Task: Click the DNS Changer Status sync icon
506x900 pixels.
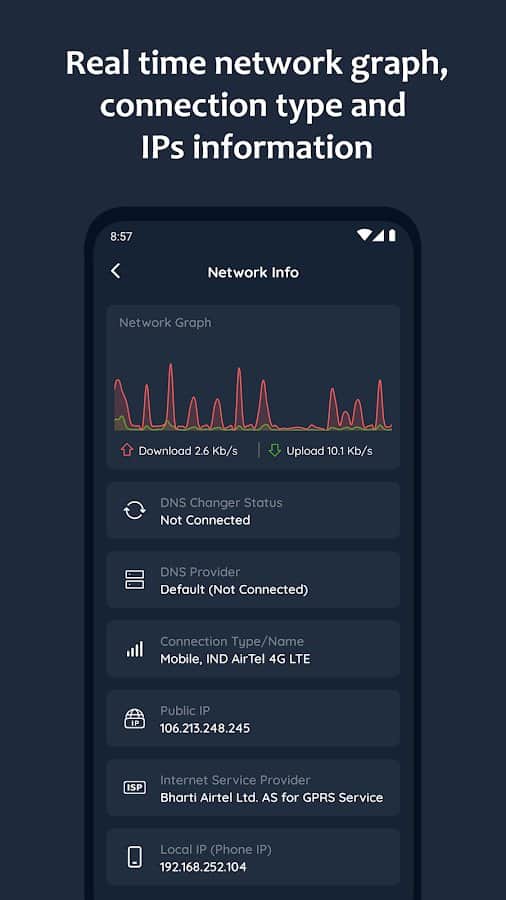Action: point(134,510)
